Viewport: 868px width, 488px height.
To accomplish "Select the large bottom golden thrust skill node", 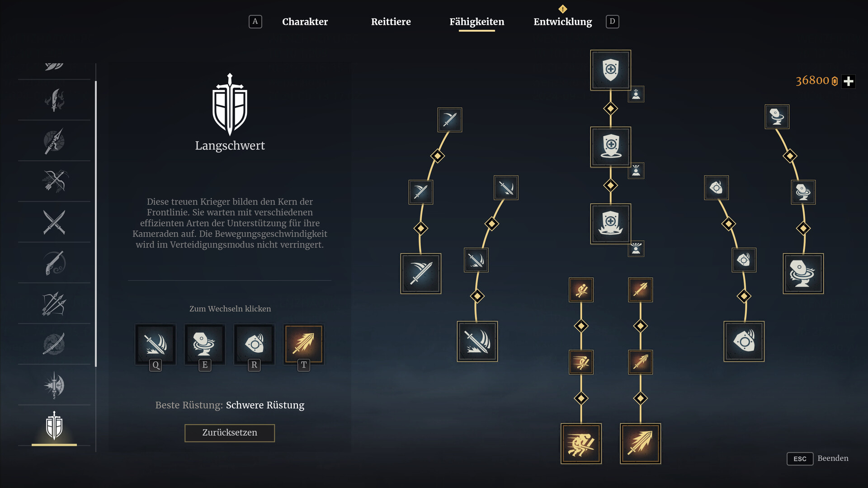I will pos(640,444).
